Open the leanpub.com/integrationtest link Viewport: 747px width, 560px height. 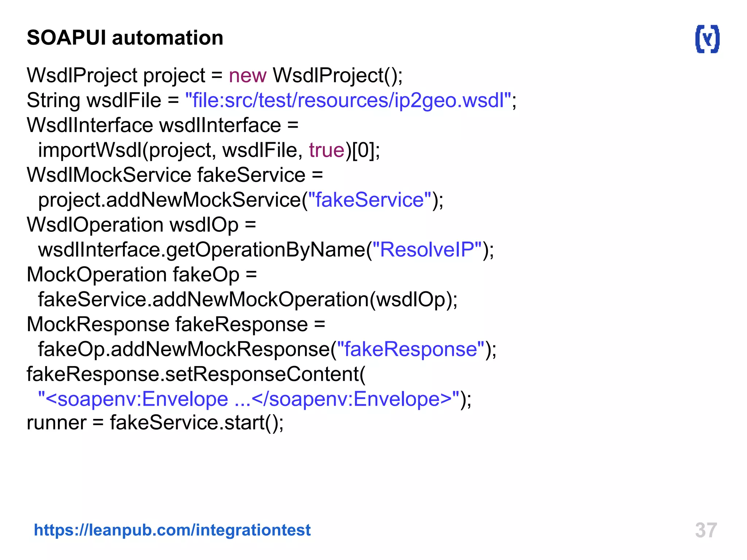(172, 530)
